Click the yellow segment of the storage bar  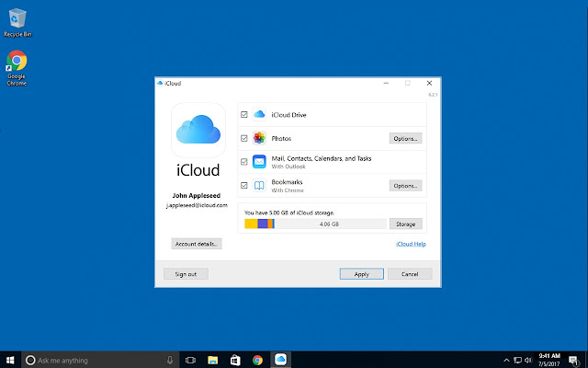click(x=251, y=224)
